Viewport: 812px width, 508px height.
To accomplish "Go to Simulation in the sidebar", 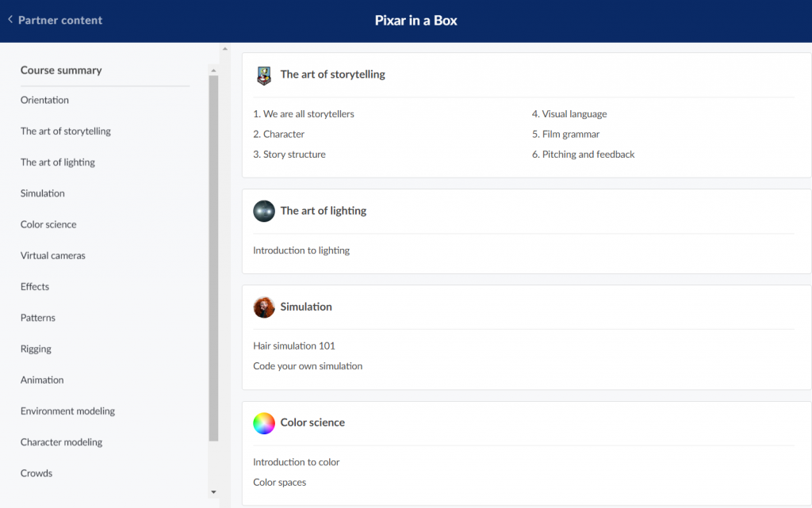I will click(x=43, y=193).
